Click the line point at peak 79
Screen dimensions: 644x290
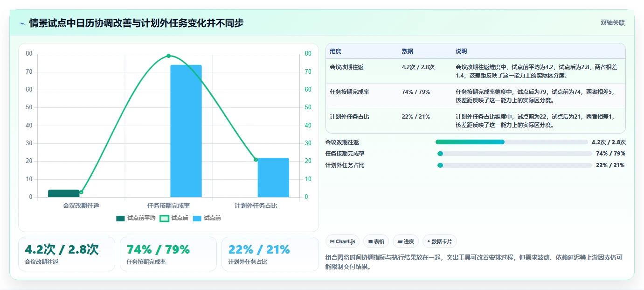pos(168,56)
